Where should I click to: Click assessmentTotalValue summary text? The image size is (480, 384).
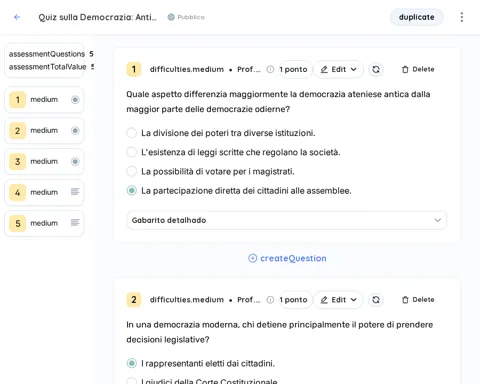pyautogui.click(x=48, y=67)
